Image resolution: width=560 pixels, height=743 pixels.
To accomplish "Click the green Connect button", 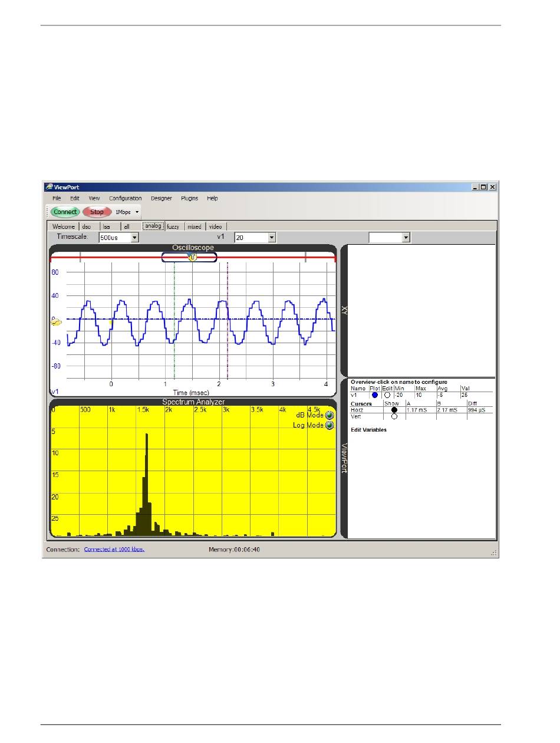I will tap(65, 212).
